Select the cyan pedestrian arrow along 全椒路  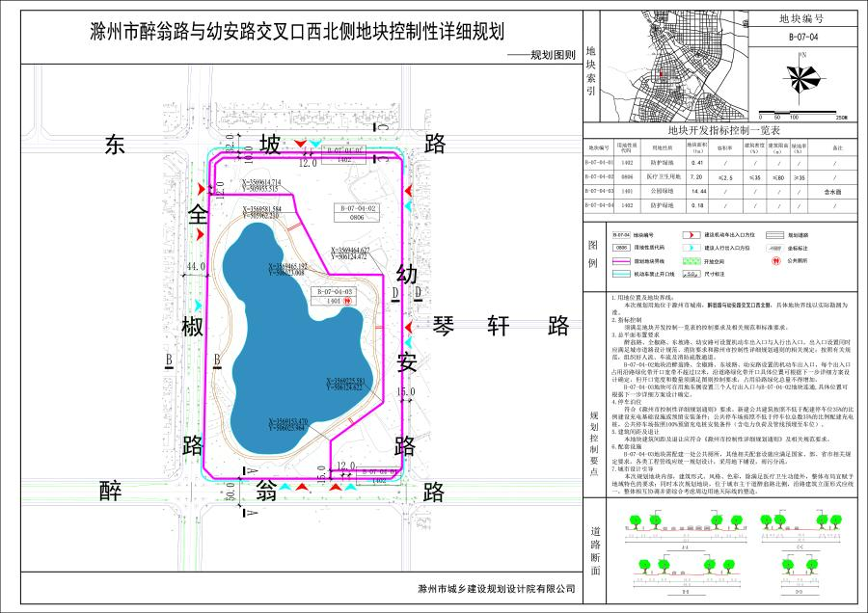point(198,306)
